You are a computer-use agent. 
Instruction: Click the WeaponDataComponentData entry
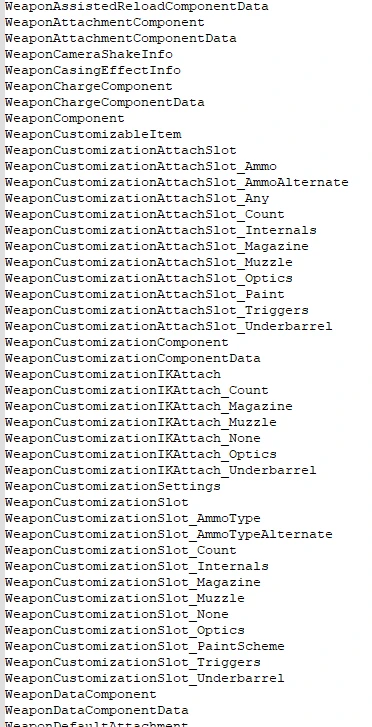[96, 710]
